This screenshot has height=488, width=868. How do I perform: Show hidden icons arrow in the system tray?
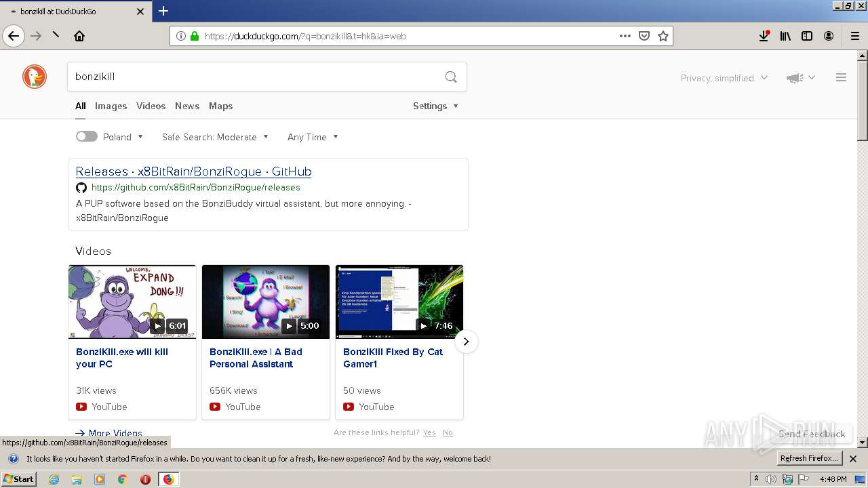(756, 479)
